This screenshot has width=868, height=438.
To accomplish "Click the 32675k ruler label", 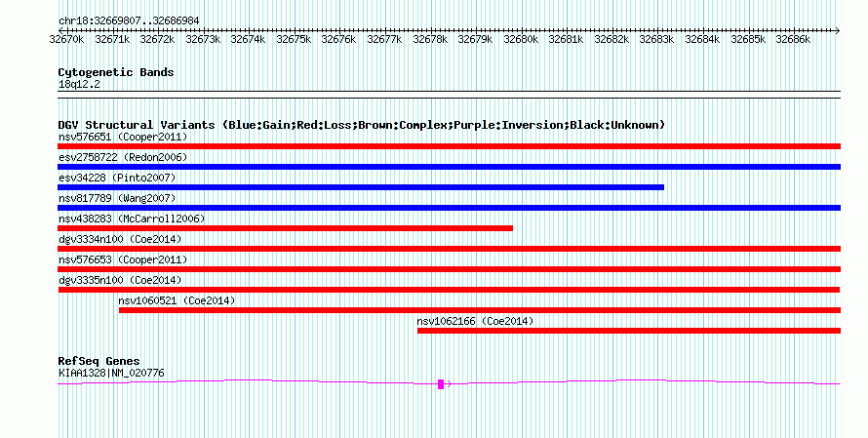I will [294, 39].
